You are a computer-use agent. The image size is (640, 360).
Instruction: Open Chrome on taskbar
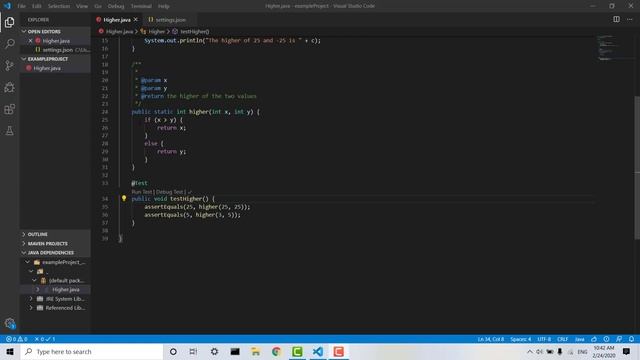tap(276, 351)
